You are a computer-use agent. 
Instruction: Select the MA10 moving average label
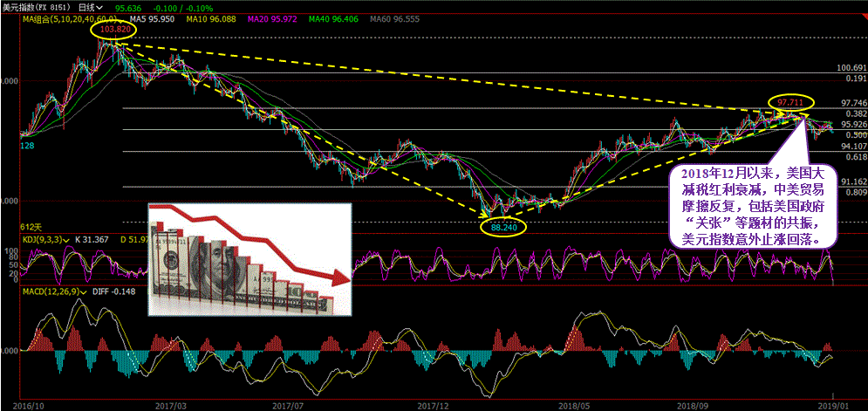208,17
